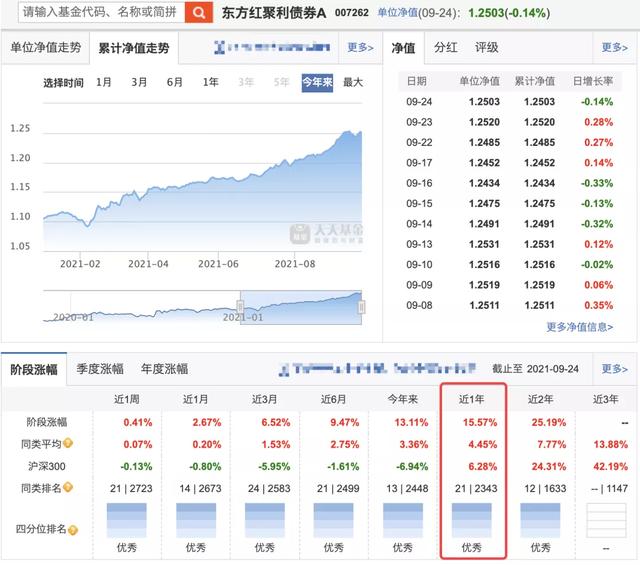Click the left handle of chart range slider
This screenshot has width=640, height=565.
coord(240,307)
